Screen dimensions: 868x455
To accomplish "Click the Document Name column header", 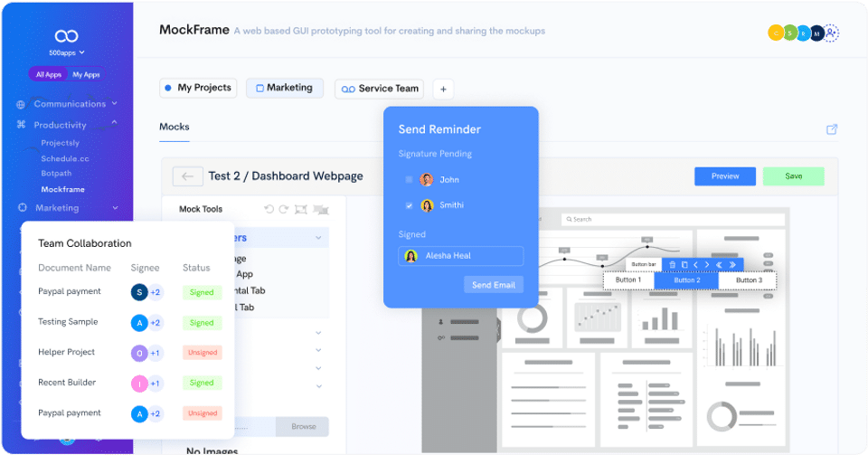I will (x=75, y=268).
